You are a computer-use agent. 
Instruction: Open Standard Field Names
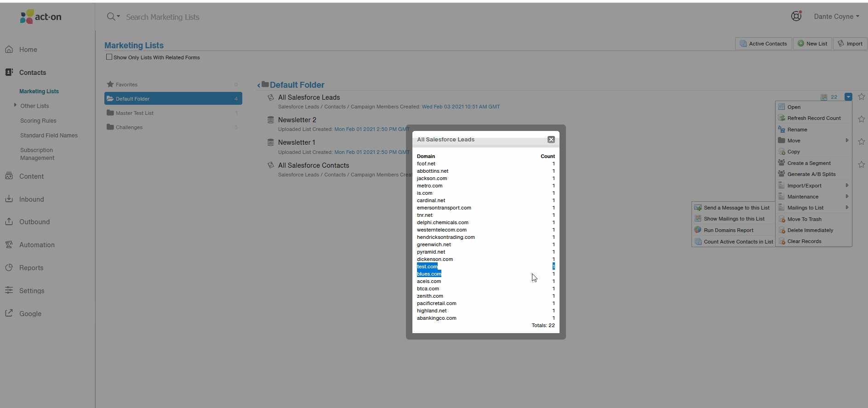[x=49, y=136]
